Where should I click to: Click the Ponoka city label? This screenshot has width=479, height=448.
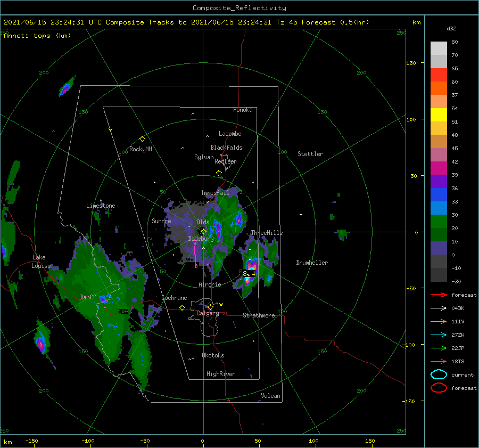(x=243, y=110)
